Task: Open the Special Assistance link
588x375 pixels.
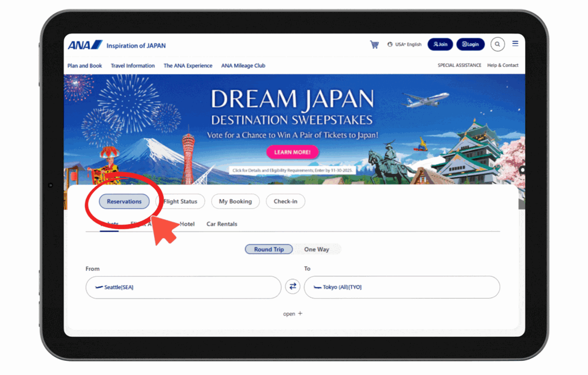Action: coord(459,65)
